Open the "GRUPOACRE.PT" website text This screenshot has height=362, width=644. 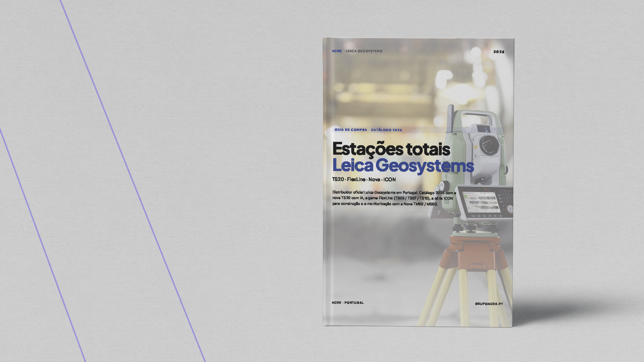pos(489,304)
